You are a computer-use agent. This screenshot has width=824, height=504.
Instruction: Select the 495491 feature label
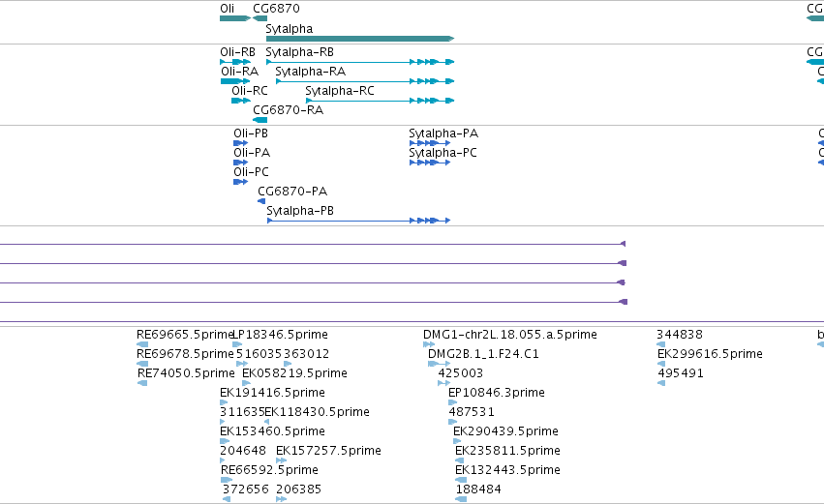[681, 373]
